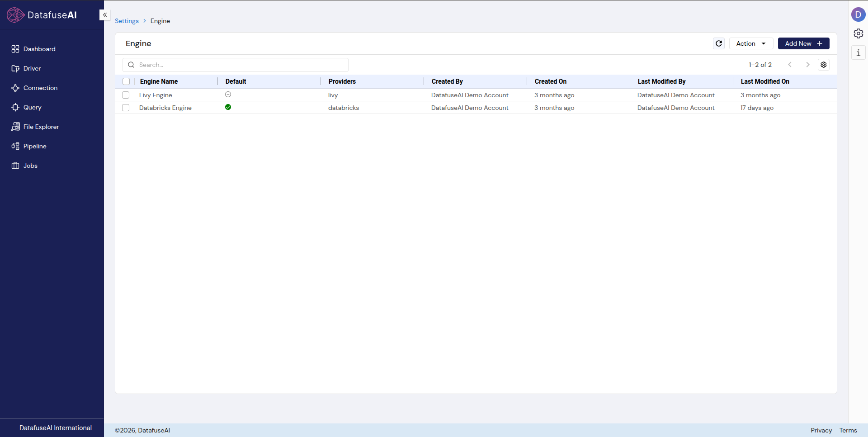Open the Livy Engine entry
The image size is (868, 437).
[156, 95]
